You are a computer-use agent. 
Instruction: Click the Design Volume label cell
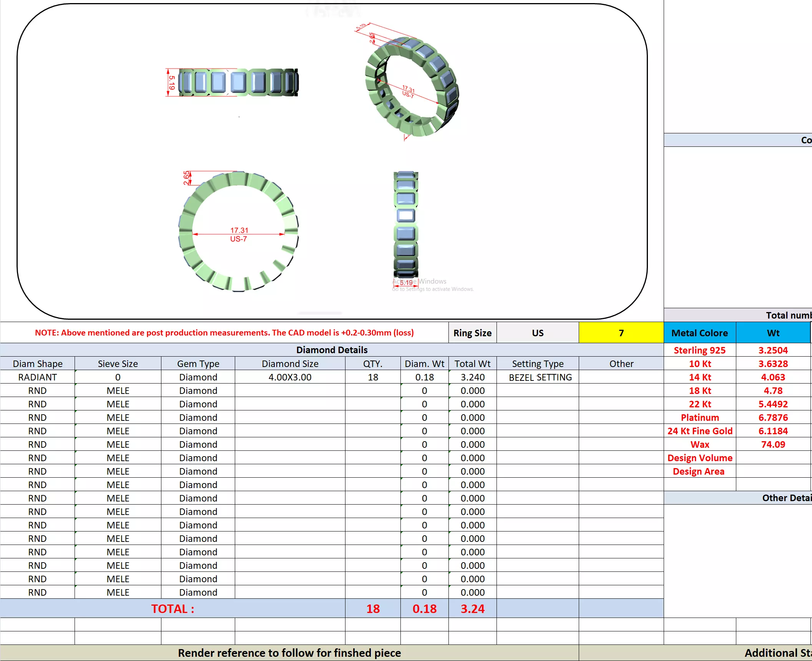click(699, 458)
